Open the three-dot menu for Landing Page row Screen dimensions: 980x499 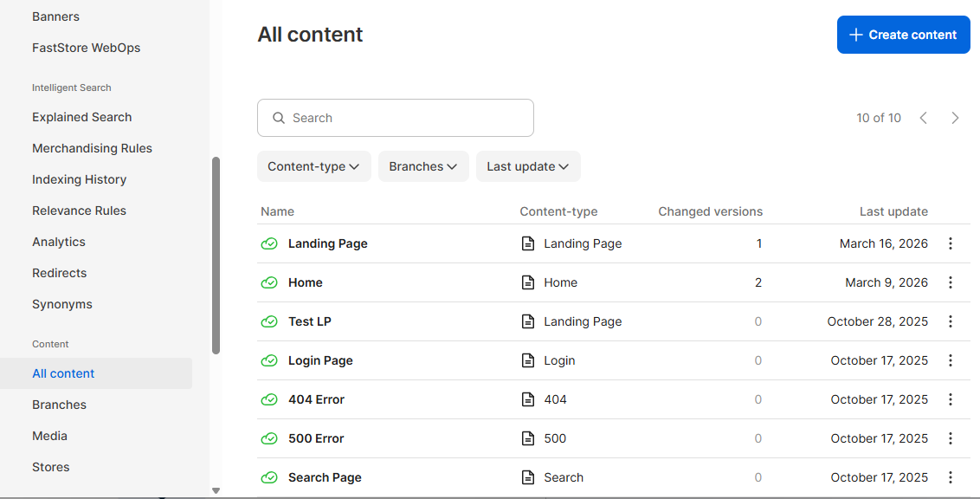[x=950, y=243]
